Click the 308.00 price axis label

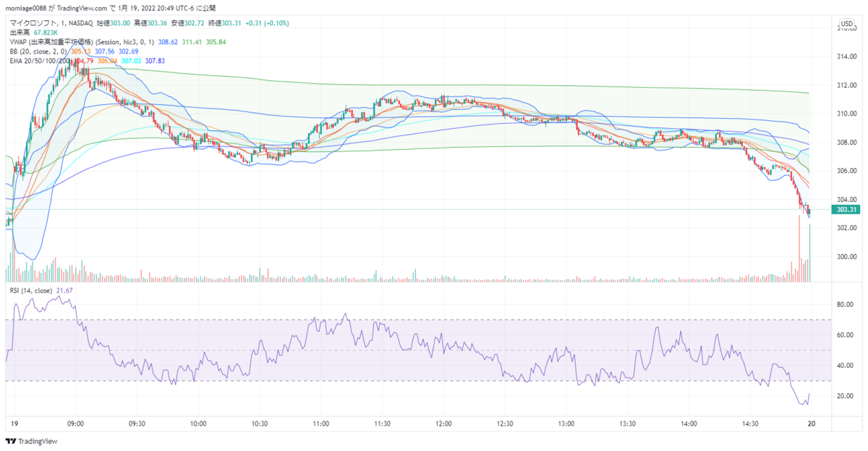point(846,143)
